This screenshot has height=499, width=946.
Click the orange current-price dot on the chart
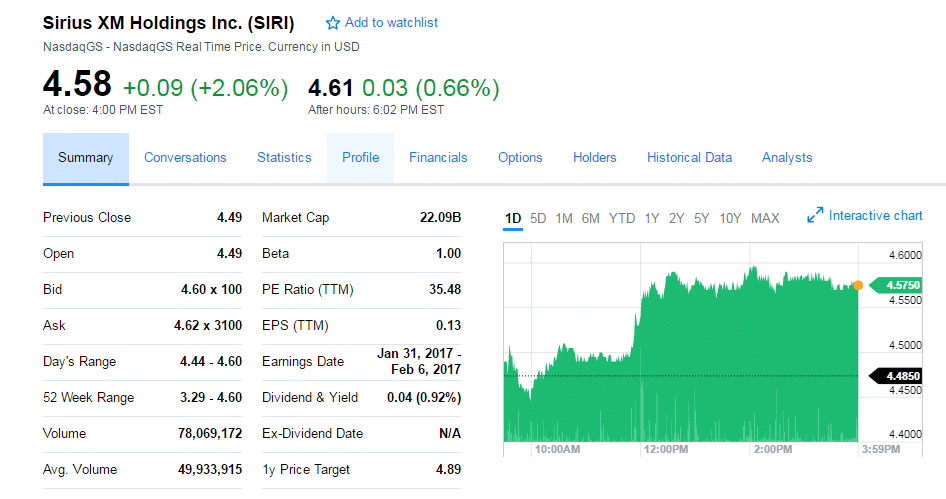point(858,285)
